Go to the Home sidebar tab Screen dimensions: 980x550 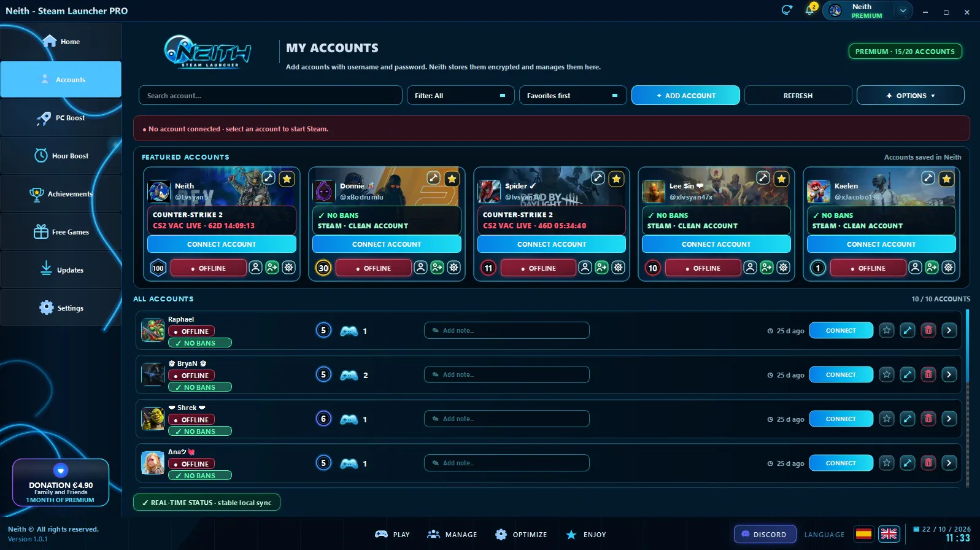tap(61, 42)
